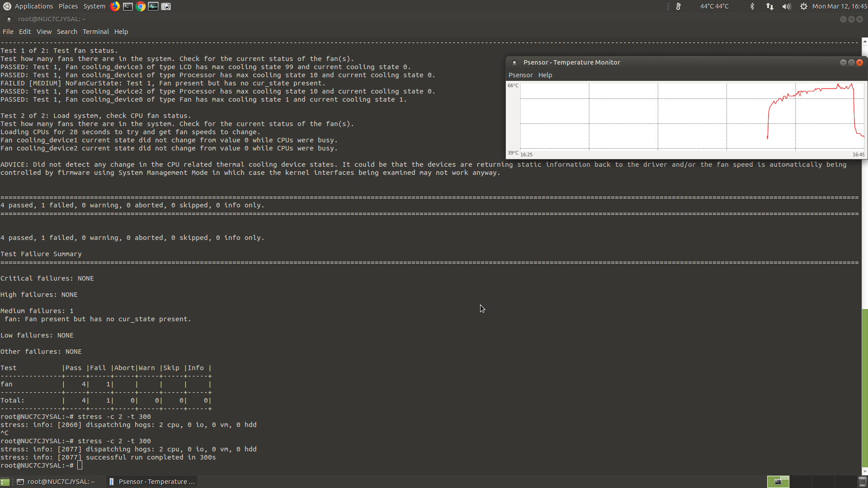868x488 pixels.
Task: Click 'Low failures: NONE' line
Action: (37, 335)
